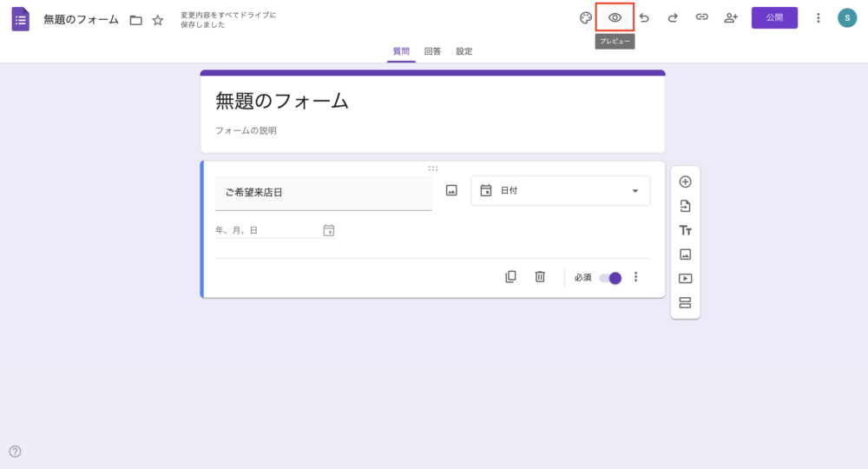868x469 pixels.
Task: Switch to the 回答 tab
Action: coord(432,51)
